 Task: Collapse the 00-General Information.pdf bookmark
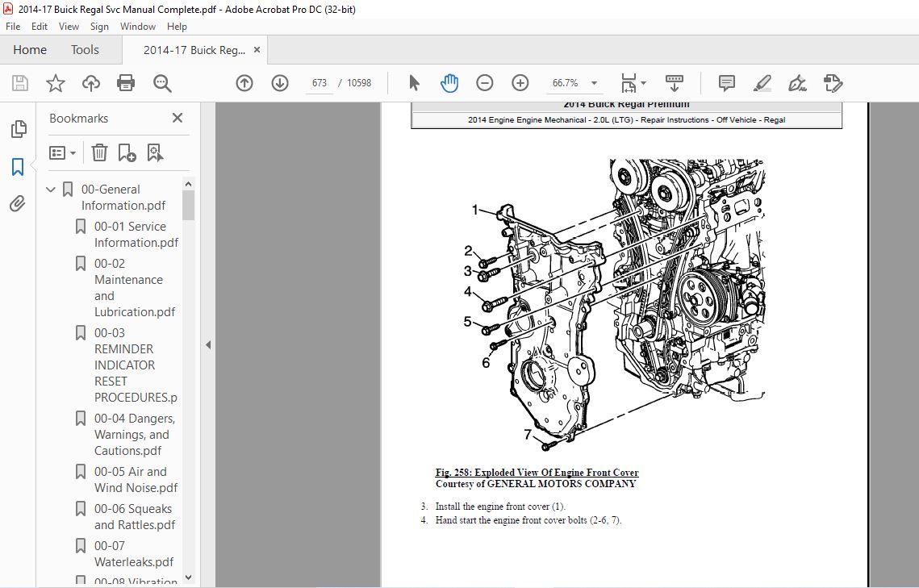click(51, 190)
